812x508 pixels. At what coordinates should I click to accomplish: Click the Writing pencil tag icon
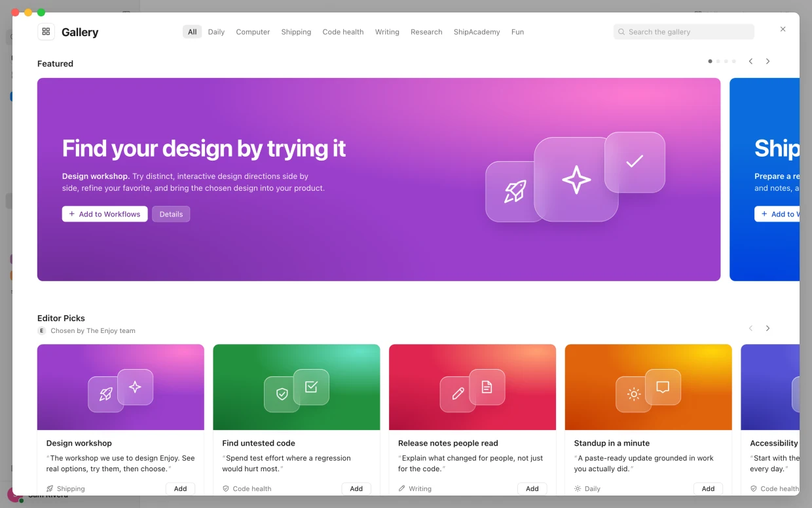[x=402, y=488]
